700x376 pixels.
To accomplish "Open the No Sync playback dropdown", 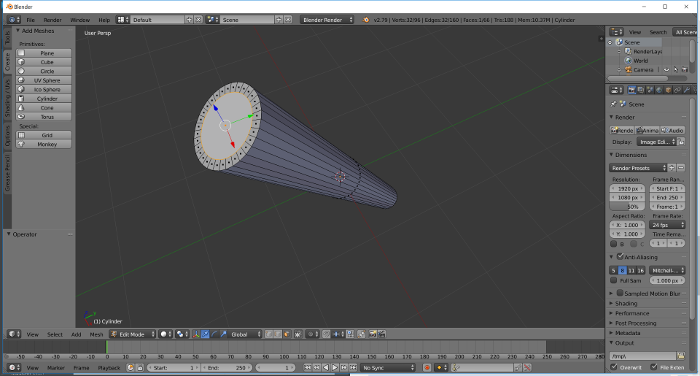I will coord(388,368).
